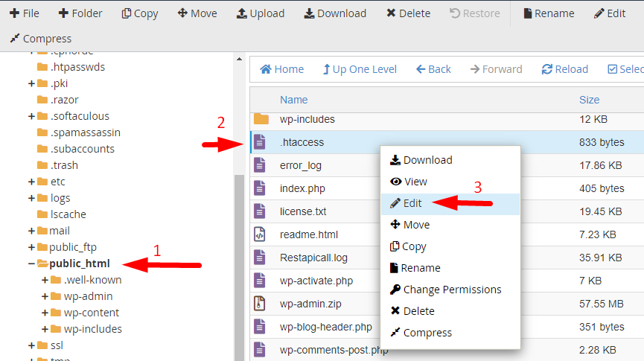Click the toolbar Compress button
644x361 pixels.
click(x=41, y=39)
